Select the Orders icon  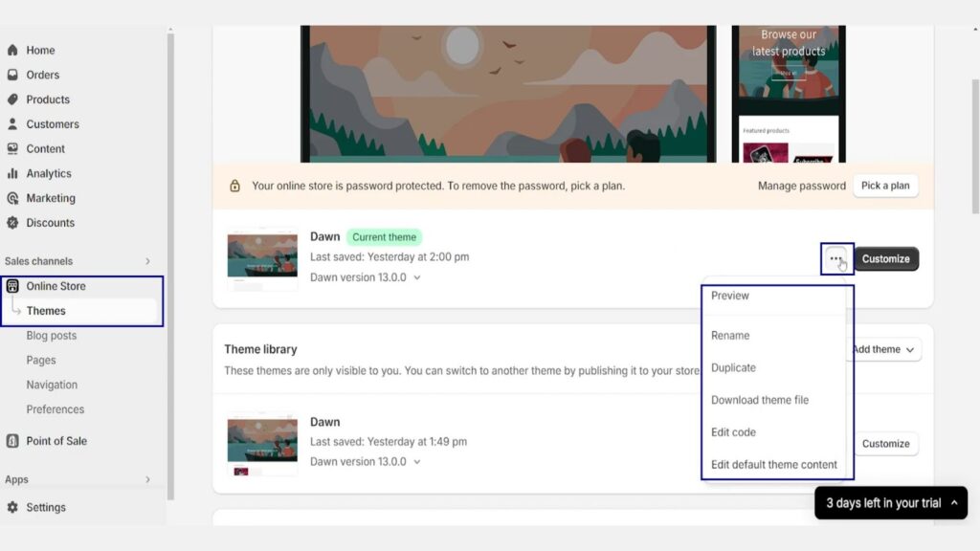[x=13, y=75]
